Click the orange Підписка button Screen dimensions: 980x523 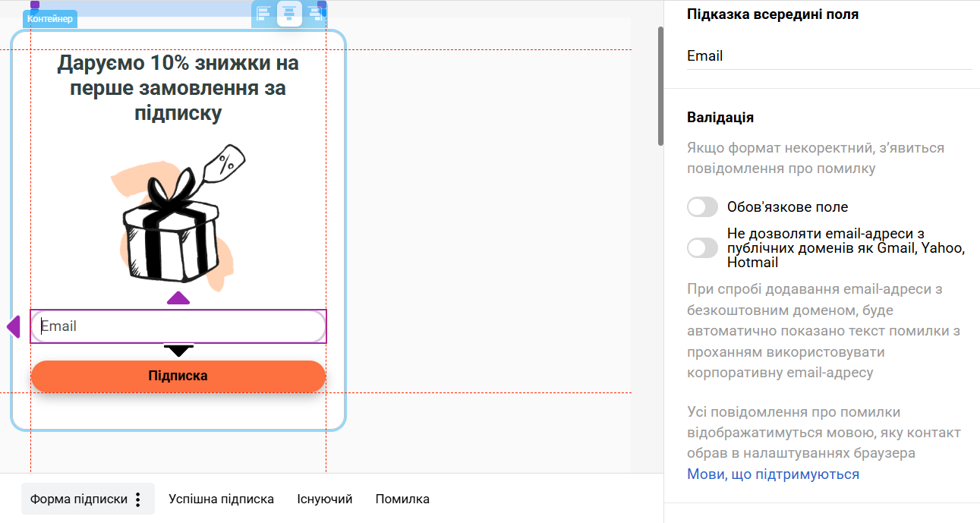(178, 376)
